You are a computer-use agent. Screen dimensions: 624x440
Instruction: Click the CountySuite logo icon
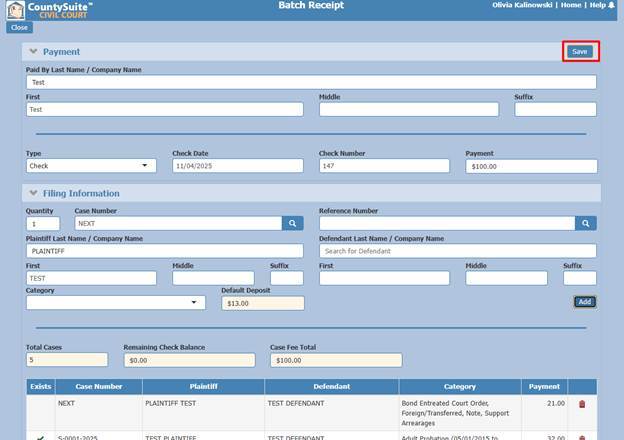[x=16, y=10]
